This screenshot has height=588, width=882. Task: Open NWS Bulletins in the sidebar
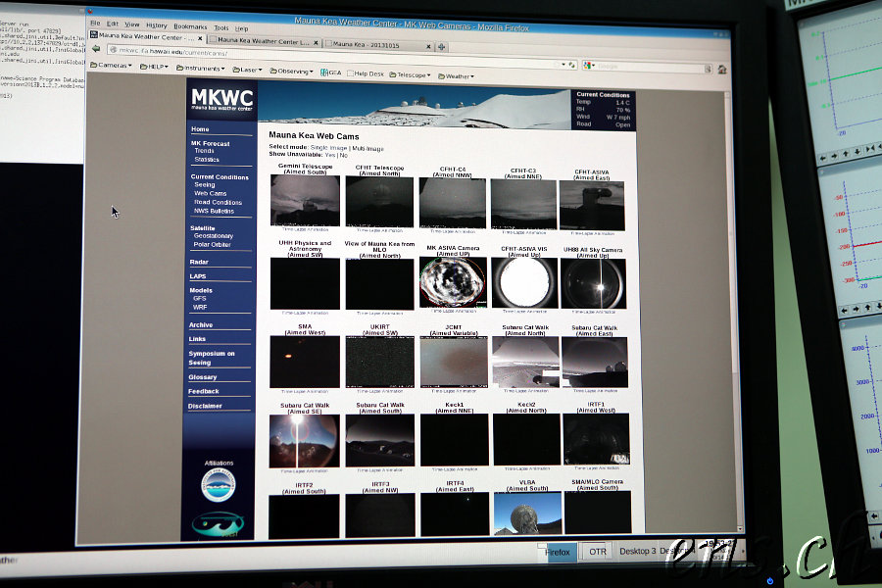(x=214, y=211)
